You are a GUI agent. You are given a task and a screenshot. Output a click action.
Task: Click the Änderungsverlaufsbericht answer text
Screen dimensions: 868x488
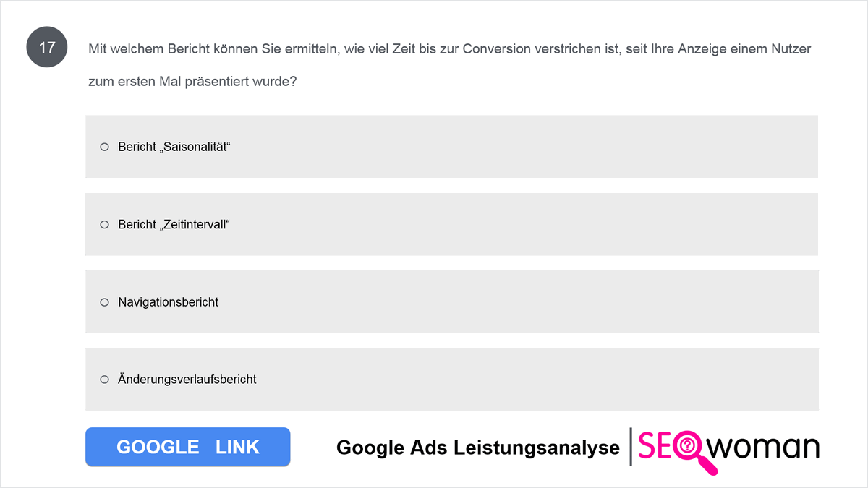pos(187,379)
